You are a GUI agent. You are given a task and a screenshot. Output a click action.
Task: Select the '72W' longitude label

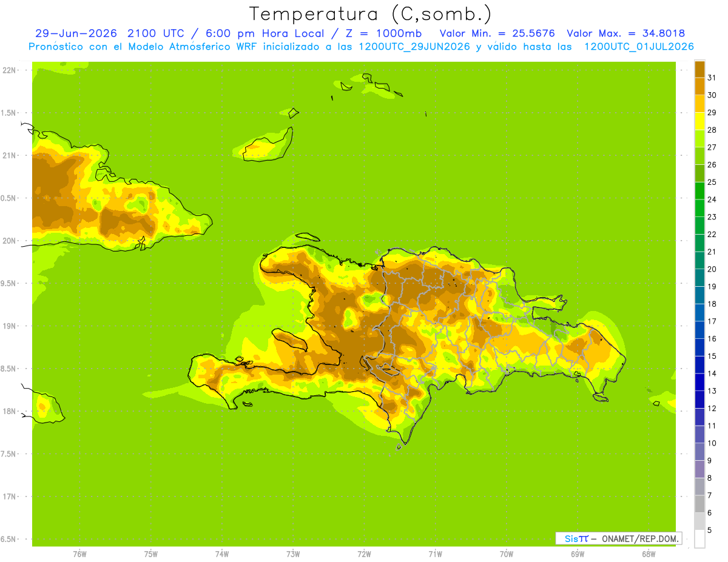(364, 554)
